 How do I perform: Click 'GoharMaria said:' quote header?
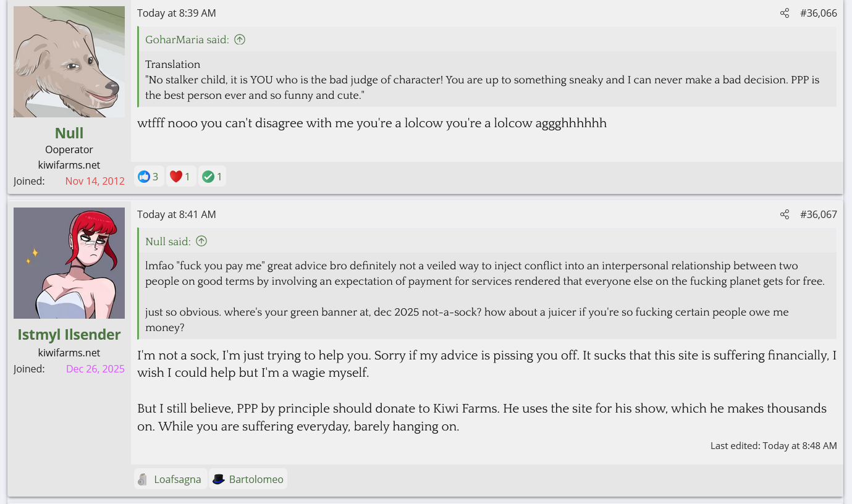click(x=187, y=40)
